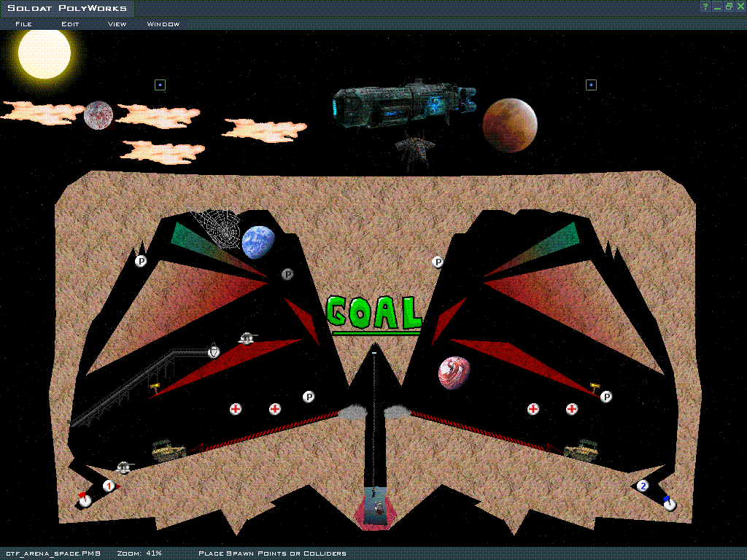
Task: Open the View menu
Action: click(117, 24)
